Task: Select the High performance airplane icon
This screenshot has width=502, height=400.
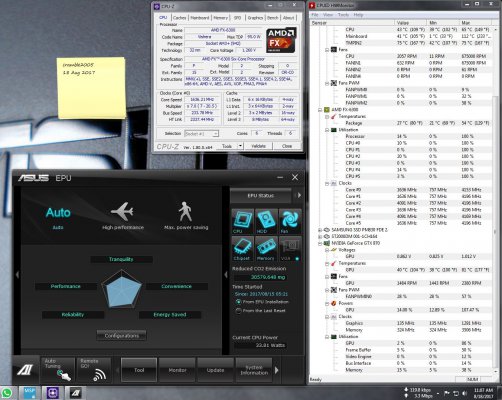Action: [122, 211]
